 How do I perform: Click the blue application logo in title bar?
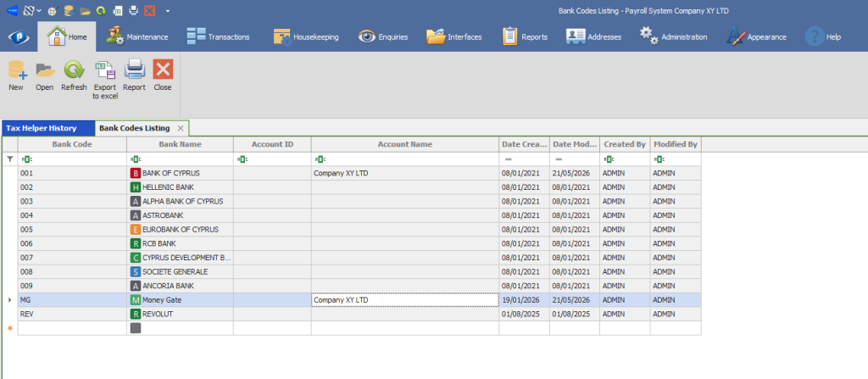tap(11, 10)
